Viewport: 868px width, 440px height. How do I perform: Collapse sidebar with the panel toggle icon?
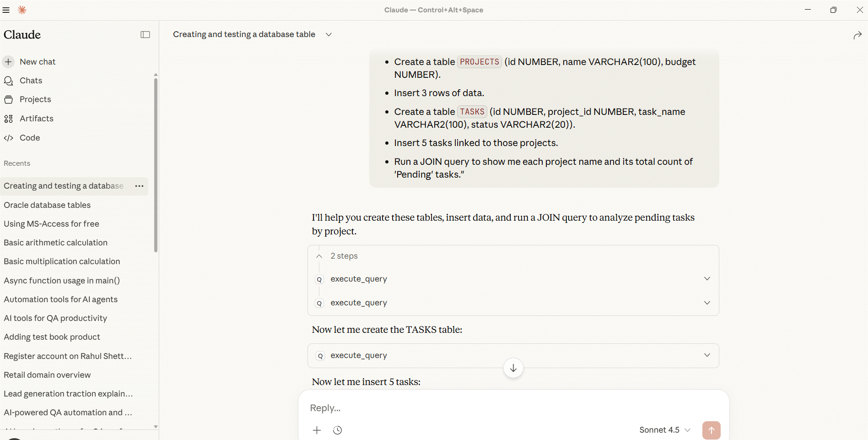145,35
